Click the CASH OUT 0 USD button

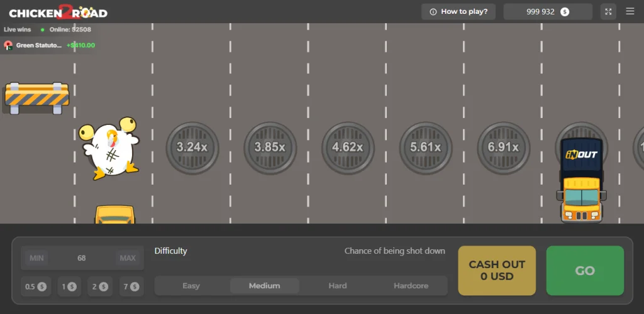[497, 271]
